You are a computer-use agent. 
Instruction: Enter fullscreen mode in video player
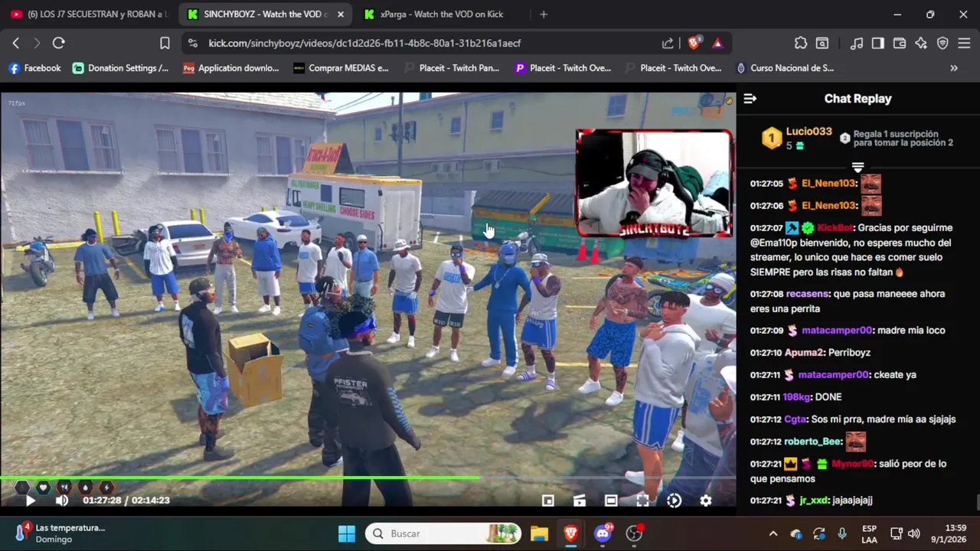(642, 500)
